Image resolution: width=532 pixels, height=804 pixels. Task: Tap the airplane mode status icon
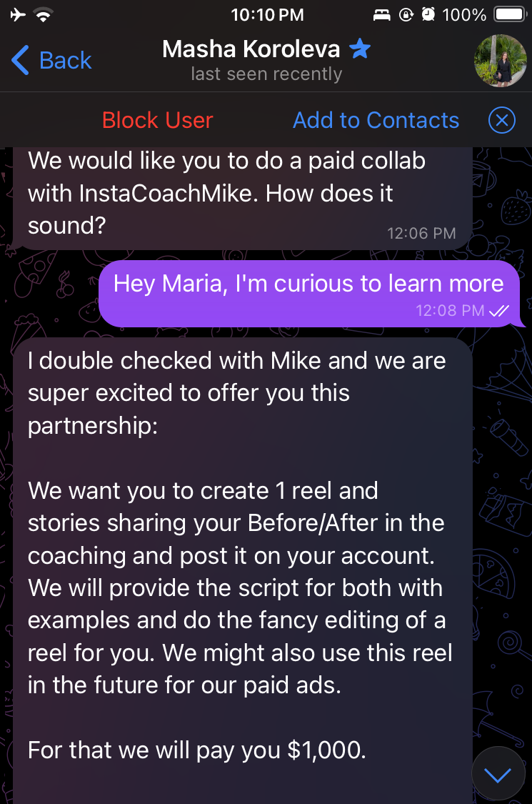click(x=19, y=14)
